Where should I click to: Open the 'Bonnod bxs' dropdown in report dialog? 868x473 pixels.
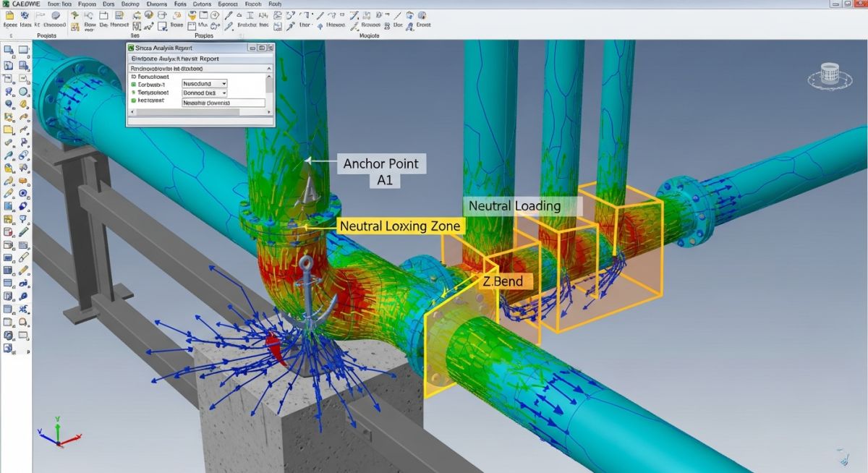point(205,93)
